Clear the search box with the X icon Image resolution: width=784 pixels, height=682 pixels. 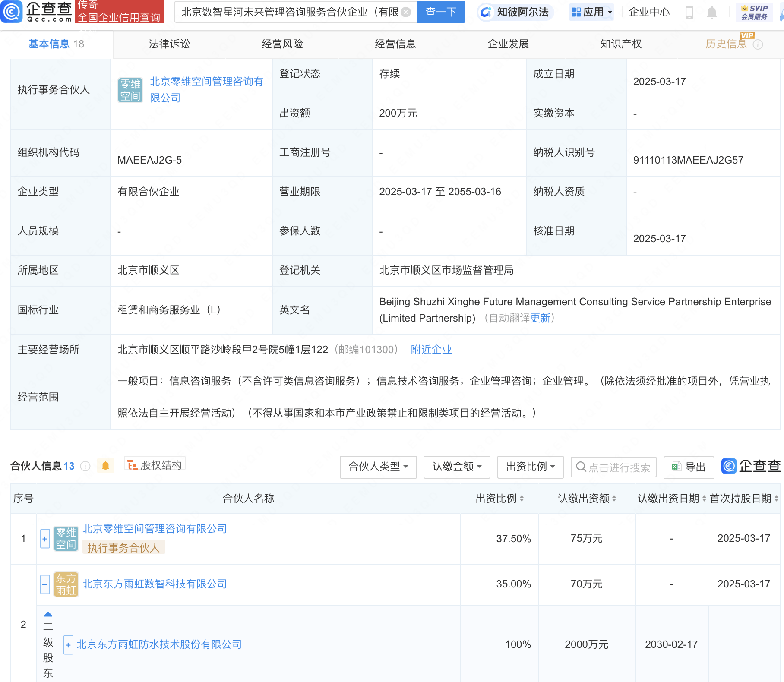tap(406, 12)
